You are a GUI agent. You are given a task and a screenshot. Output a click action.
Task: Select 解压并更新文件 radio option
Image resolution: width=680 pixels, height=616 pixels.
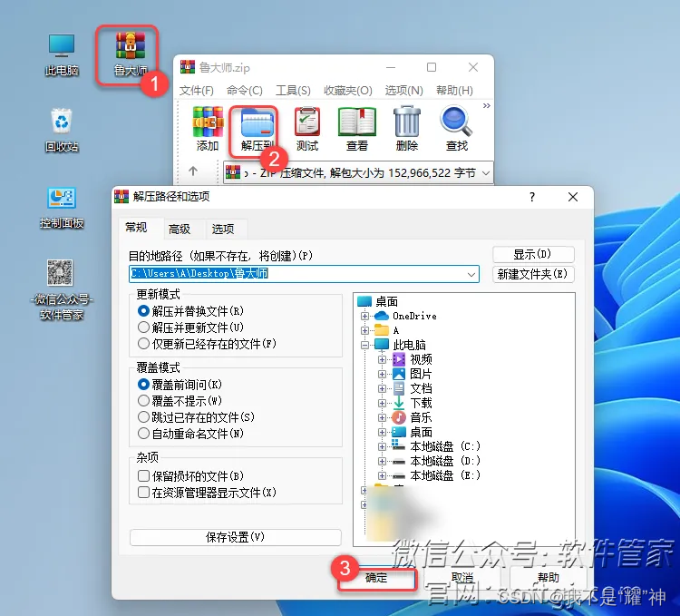pyautogui.click(x=143, y=328)
